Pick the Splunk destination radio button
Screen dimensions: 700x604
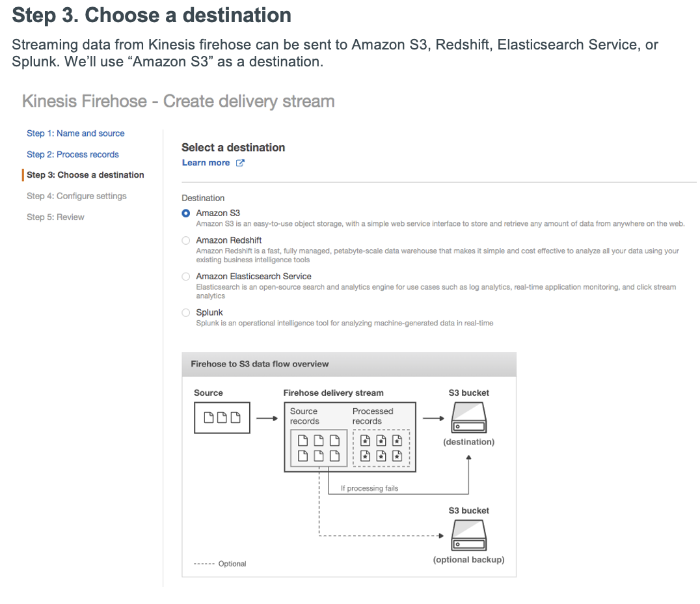186,313
